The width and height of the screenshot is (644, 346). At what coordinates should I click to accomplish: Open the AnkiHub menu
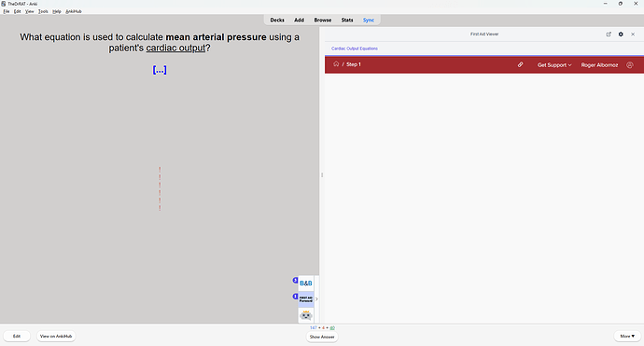pos(74,11)
